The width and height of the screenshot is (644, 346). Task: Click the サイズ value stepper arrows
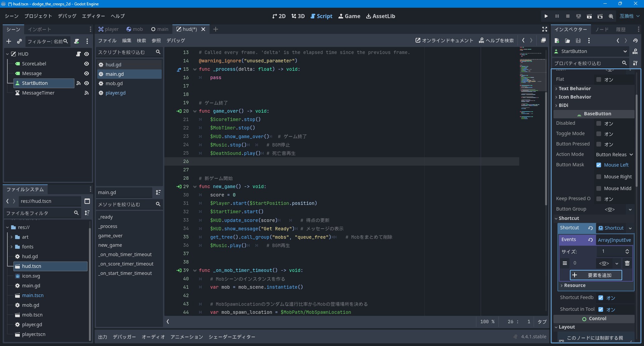coord(627,251)
